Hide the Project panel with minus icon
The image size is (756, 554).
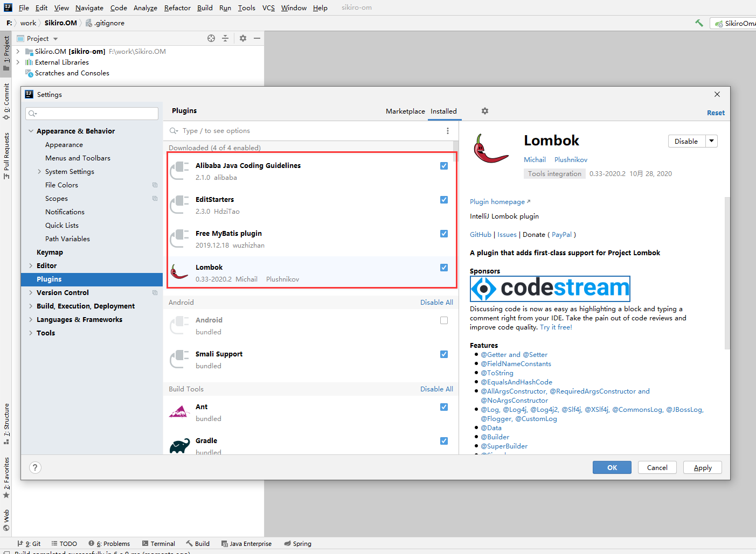(x=257, y=38)
